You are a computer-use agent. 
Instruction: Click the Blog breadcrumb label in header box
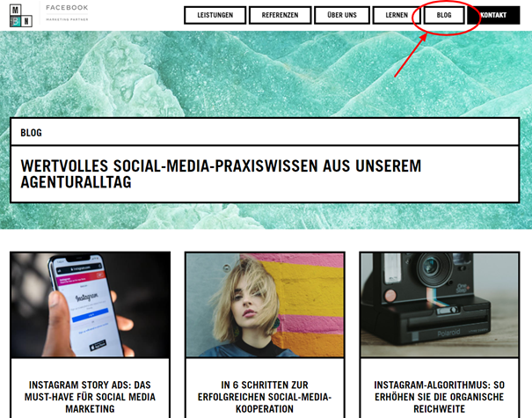tap(31, 133)
